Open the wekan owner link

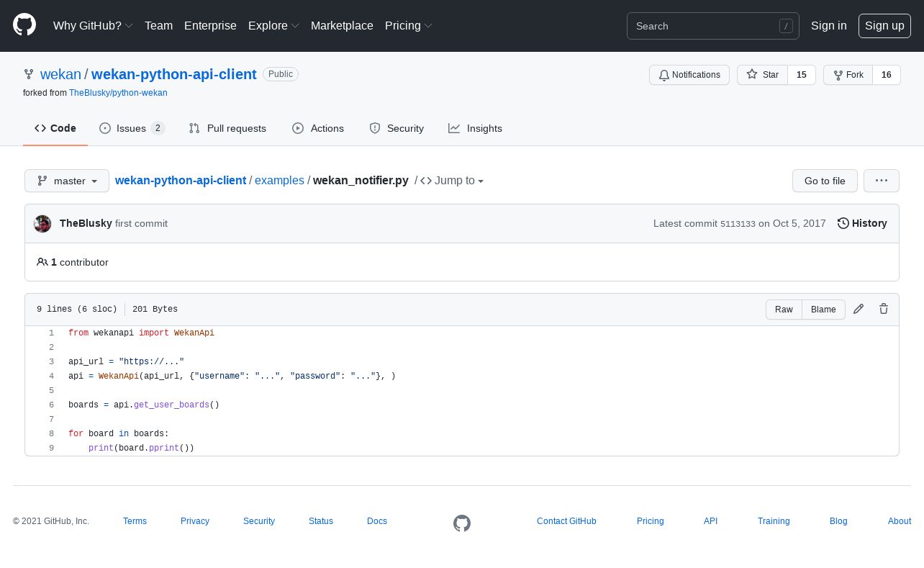(x=60, y=74)
